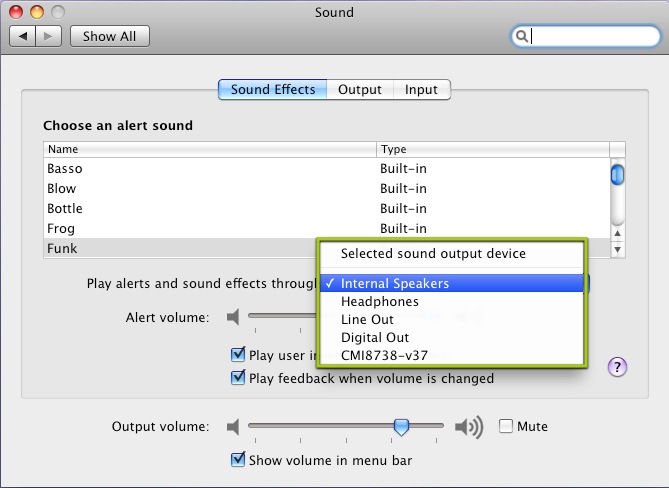669x488 pixels.
Task: Select Line Out in the dropdown list
Action: [367, 319]
